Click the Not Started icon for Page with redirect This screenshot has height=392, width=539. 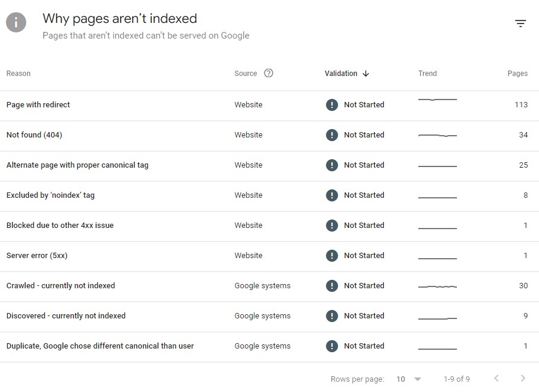pyautogui.click(x=331, y=104)
